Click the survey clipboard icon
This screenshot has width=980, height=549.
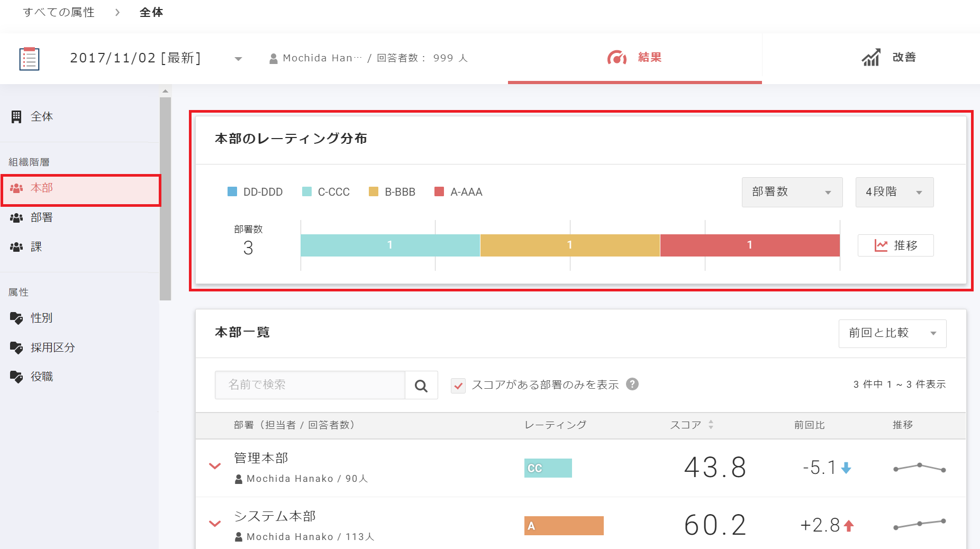pyautogui.click(x=29, y=58)
